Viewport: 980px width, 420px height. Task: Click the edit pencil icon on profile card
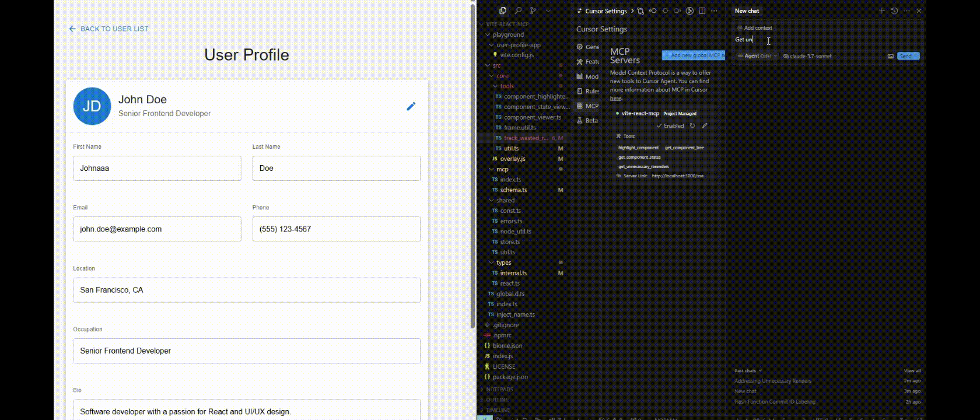[x=411, y=106]
